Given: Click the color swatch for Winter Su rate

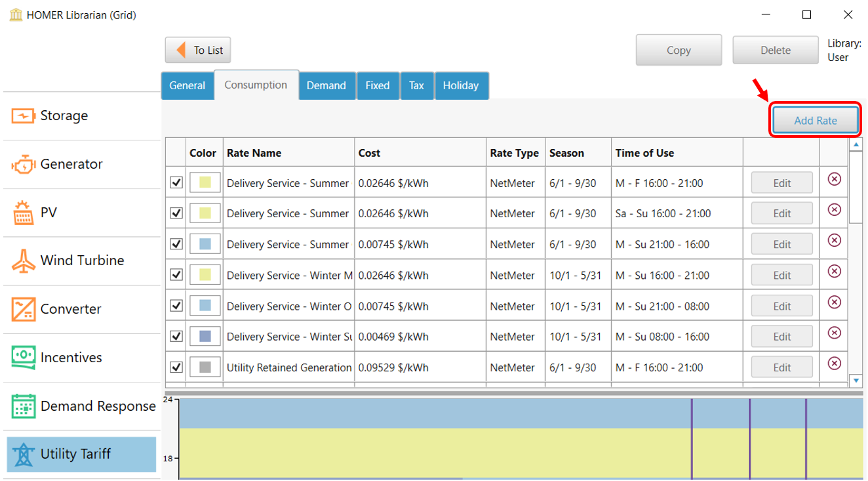Looking at the screenshot, I should (205, 337).
